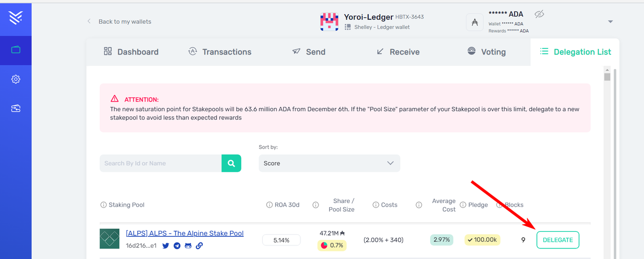Click the Yoroi logo in sidebar
Viewport: 644px width, 259px height.
click(16, 18)
